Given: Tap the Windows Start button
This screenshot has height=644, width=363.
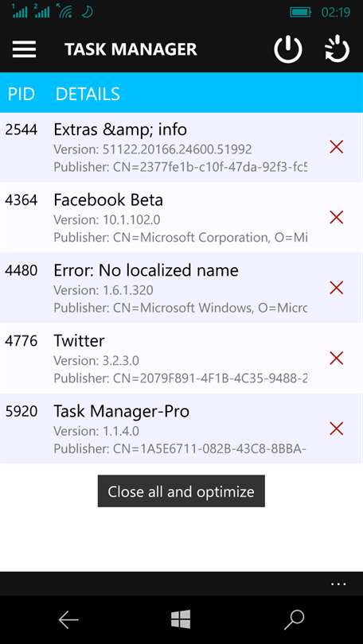Looking at the screenshot, I should [x=181, y=619].
